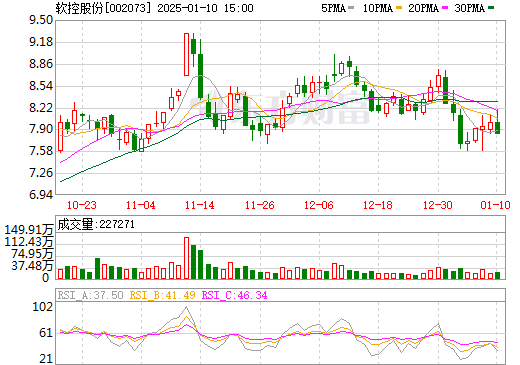520x365 pixels.
Task: Select the 12-06 date axis label
Action: 319,205
